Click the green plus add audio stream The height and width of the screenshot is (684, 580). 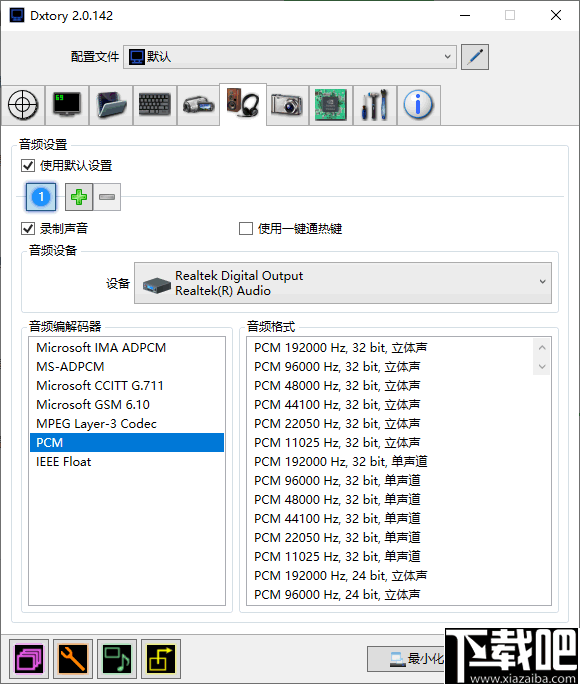[79, 197]
